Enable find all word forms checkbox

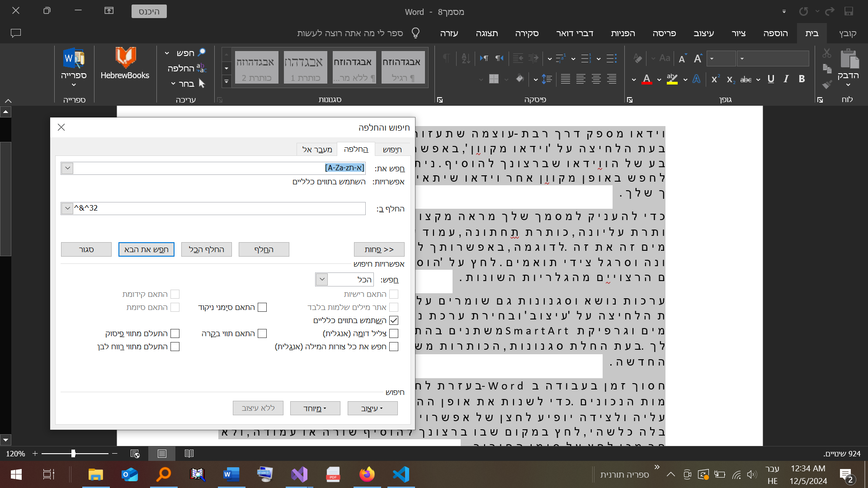pos(394,347)
